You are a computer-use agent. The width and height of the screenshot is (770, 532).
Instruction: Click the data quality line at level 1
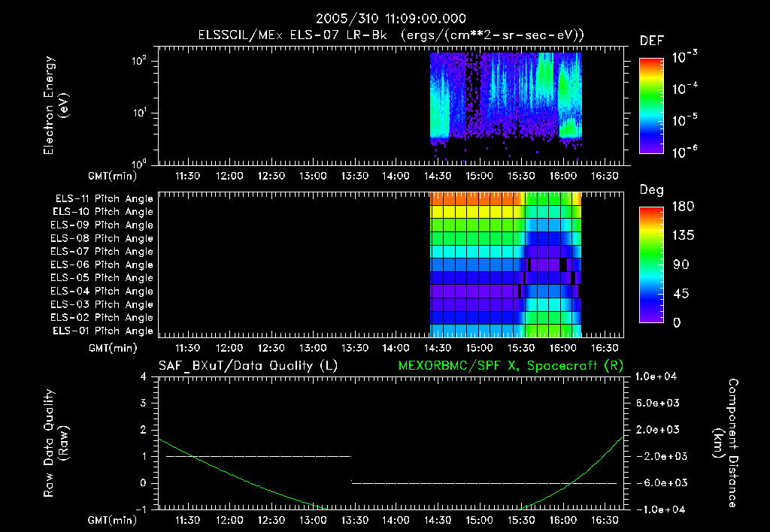coord(259,456)
